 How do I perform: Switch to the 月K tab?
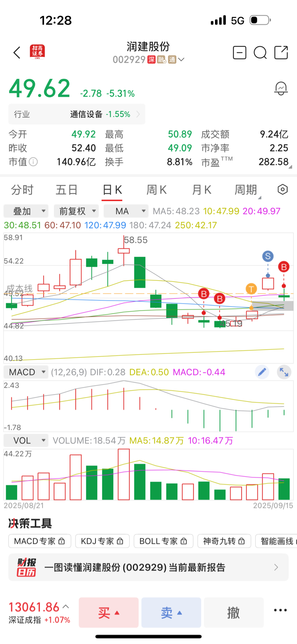201,190
